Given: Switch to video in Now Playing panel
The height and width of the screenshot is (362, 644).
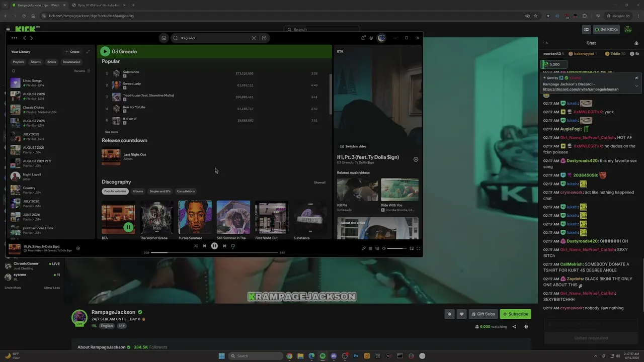Looking at the screenshot, I should click(x=353, y=146).
